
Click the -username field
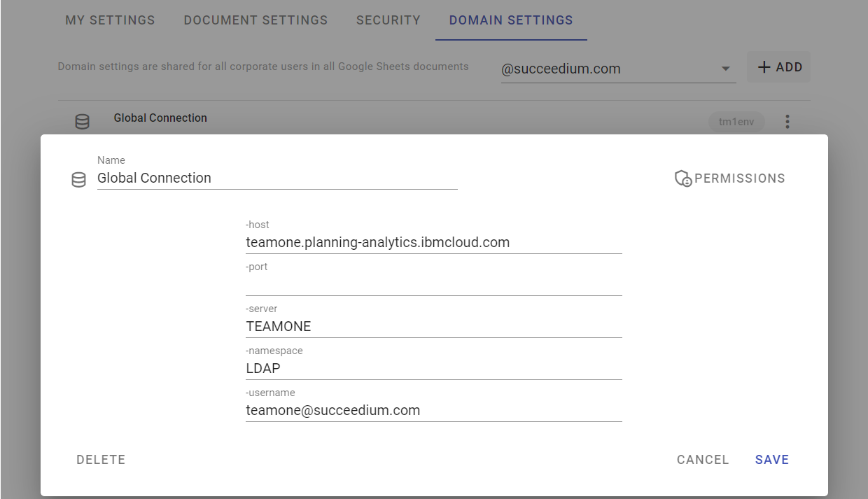(x=434, y=411)
